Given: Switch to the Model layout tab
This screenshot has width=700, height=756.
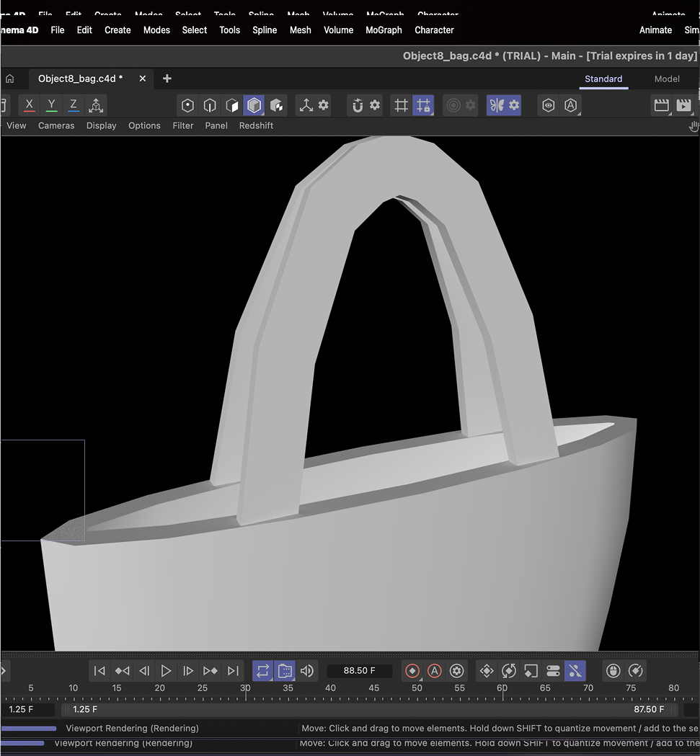Looking at the screenshot, I should (x=667, y=79).
